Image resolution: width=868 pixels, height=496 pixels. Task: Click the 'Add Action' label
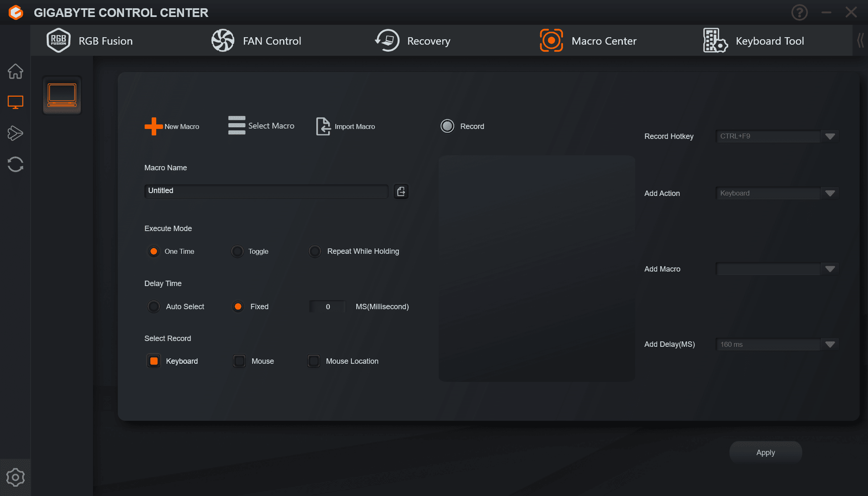pos(662,193)
